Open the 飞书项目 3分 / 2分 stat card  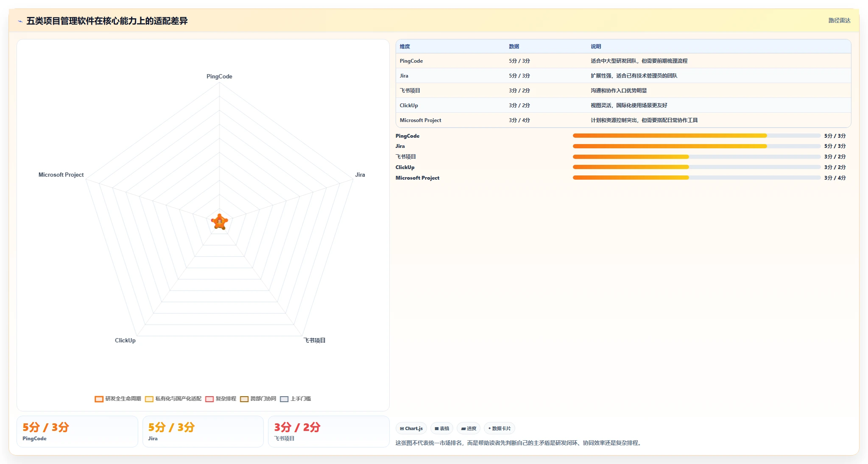click(x=329, y=431)
